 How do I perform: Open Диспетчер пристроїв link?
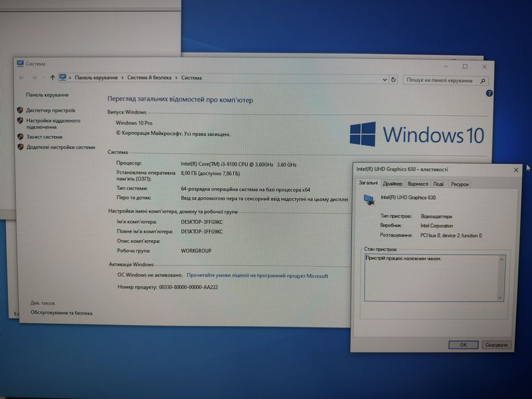51,110
